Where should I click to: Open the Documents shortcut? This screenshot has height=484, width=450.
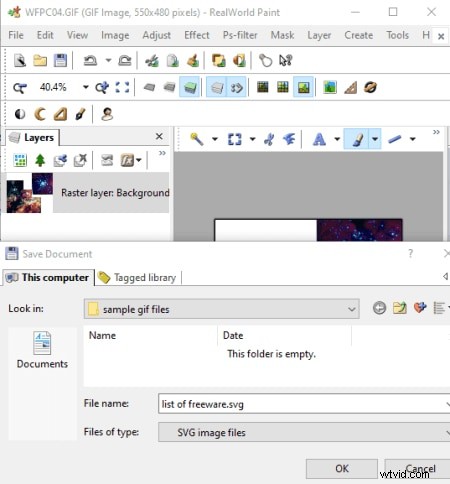click(42, 349)
